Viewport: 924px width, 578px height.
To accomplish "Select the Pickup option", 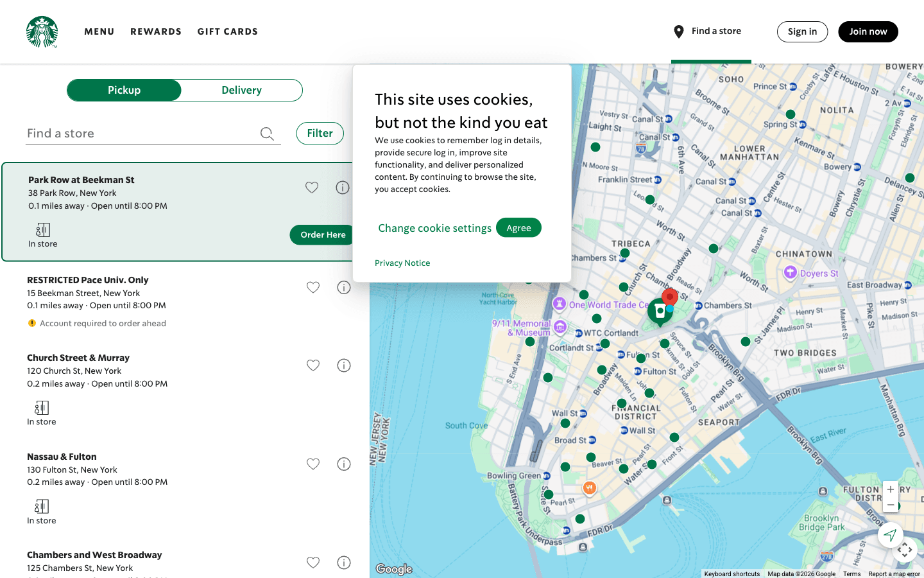I will (x=124, y=90).
